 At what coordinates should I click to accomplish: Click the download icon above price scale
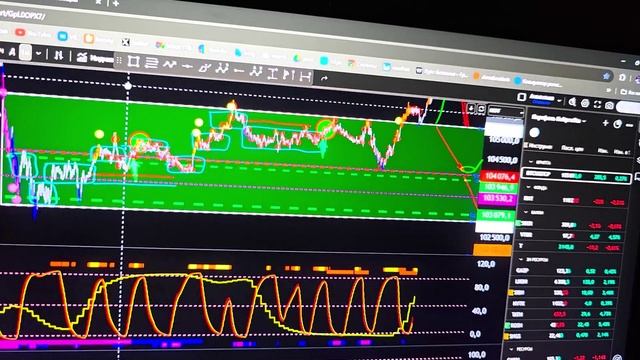471,108
